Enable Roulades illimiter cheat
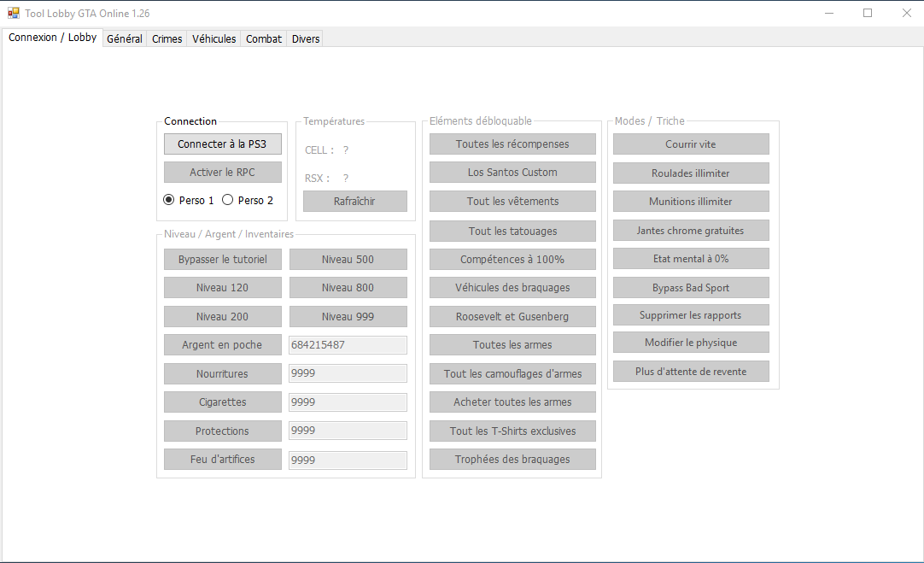The height and width of the screenshot is (563, 924). coord(691,173)
